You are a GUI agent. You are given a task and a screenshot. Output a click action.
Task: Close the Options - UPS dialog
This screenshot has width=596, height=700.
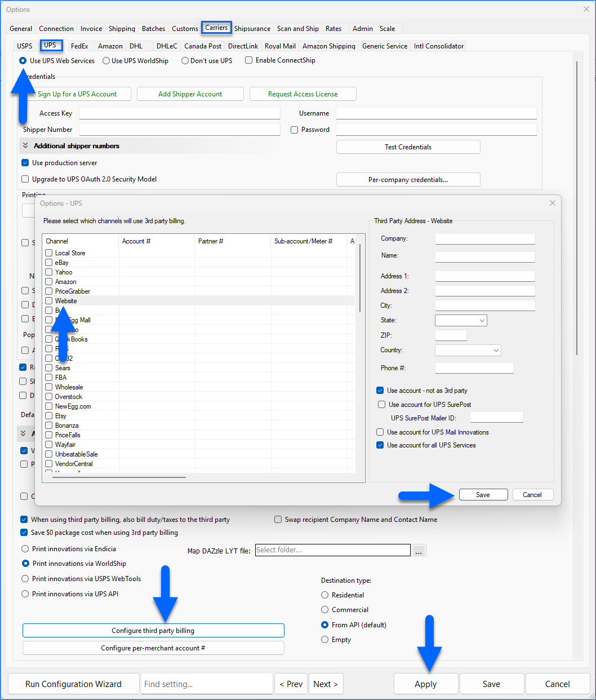(553, 203)
